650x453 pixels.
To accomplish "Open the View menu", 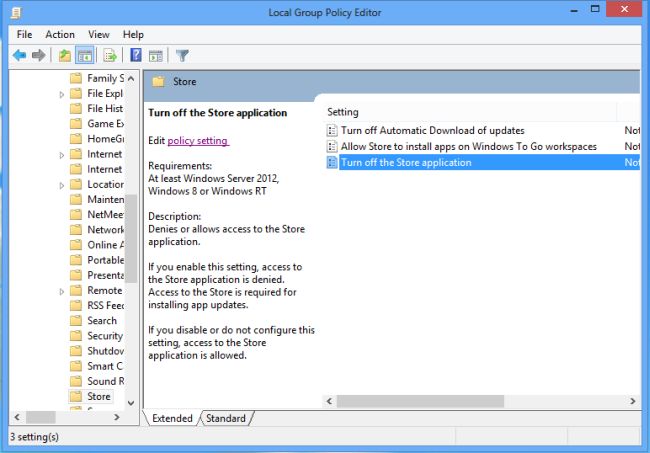I will (x=99, y=34).
